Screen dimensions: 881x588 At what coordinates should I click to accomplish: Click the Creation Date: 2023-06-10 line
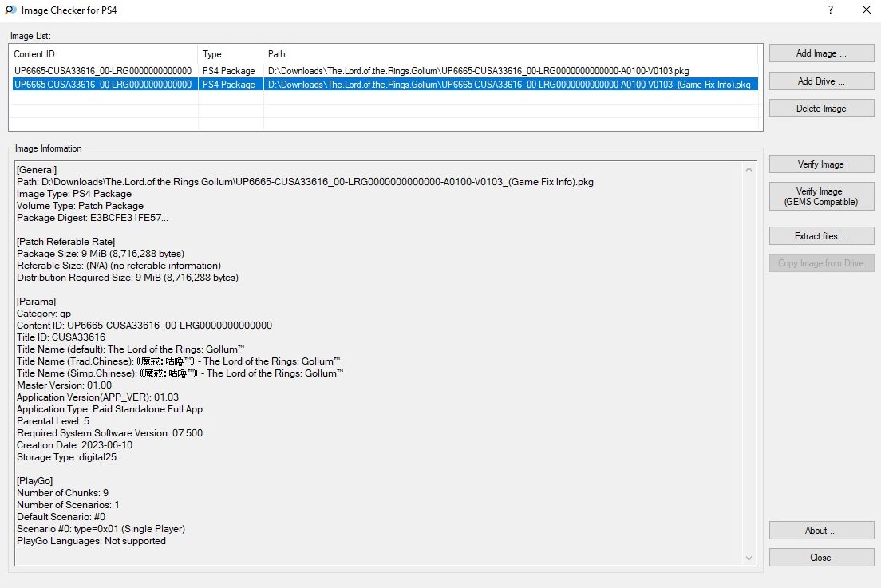pyautogui.click(x=74, y=445)
